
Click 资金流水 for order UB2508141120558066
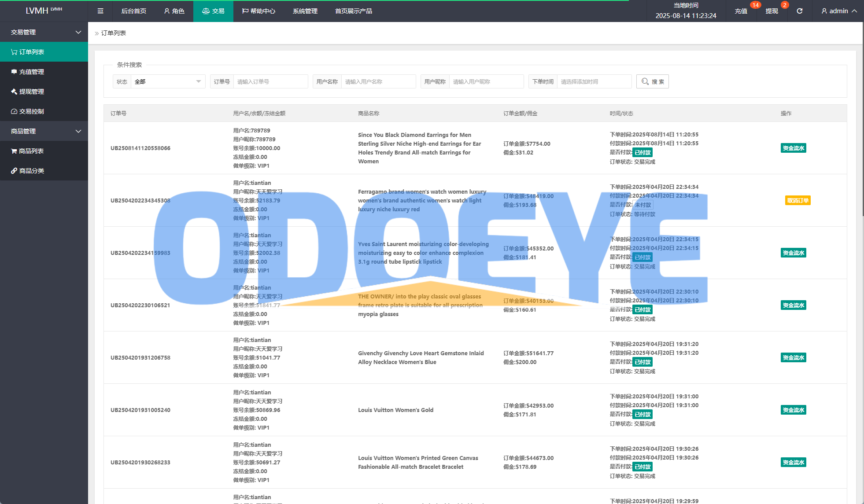point(793,148)
